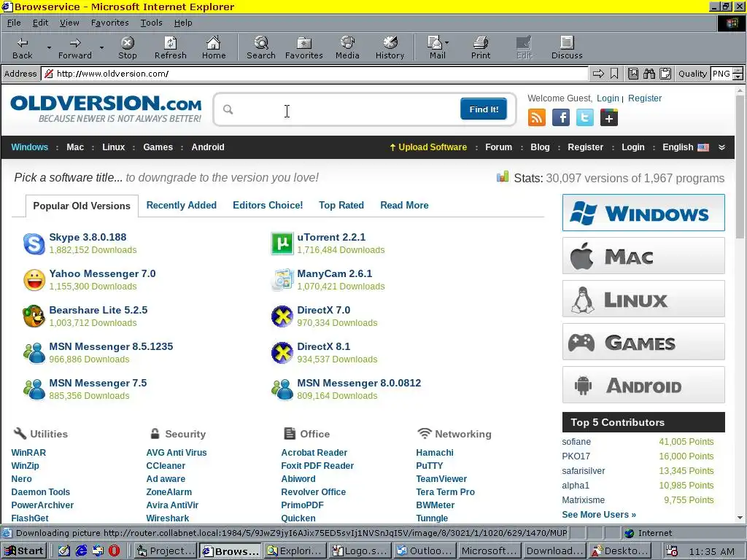The width and height of the screenshot is (747, 560).
Task: Click the binoculars icon in address row
Action: [x=649, y=74]
